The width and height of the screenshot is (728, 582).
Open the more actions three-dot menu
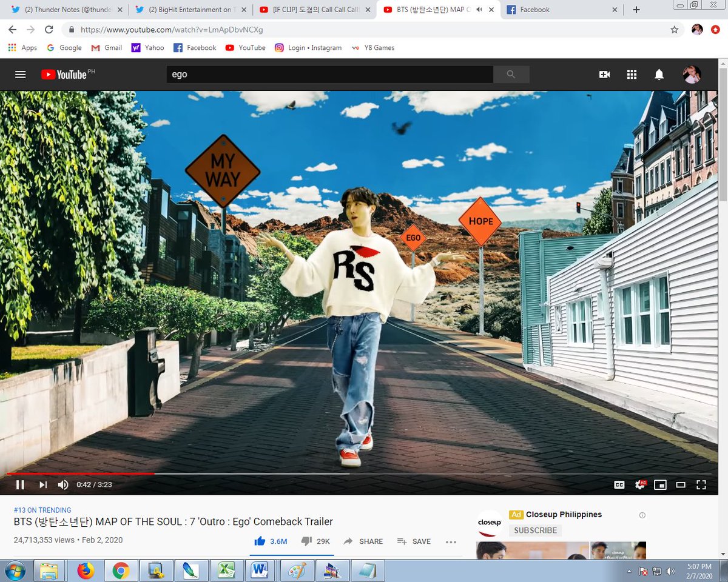tap(451, 542)
